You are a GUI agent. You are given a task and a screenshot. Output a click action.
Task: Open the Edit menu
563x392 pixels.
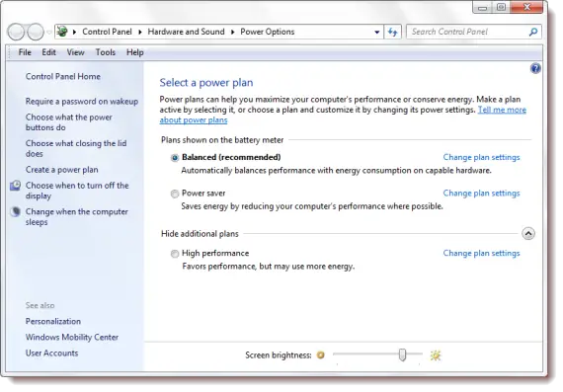[48, 52]
